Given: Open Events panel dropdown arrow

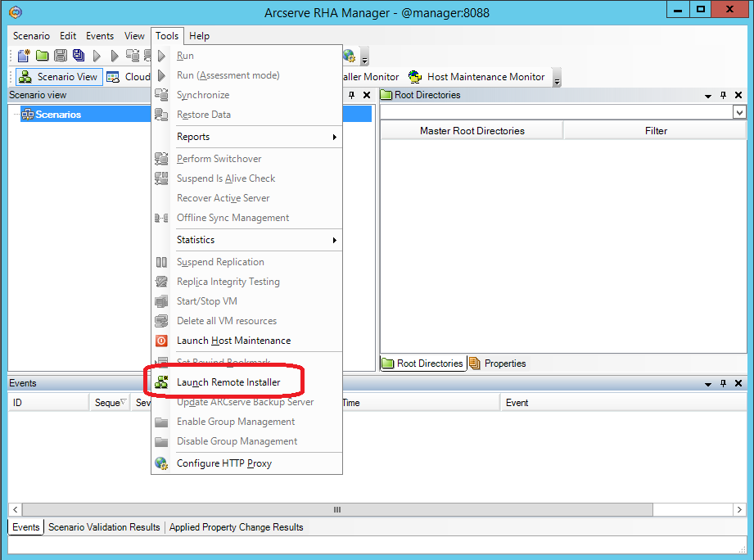Looking at the screenshot, I should point(708,384).
